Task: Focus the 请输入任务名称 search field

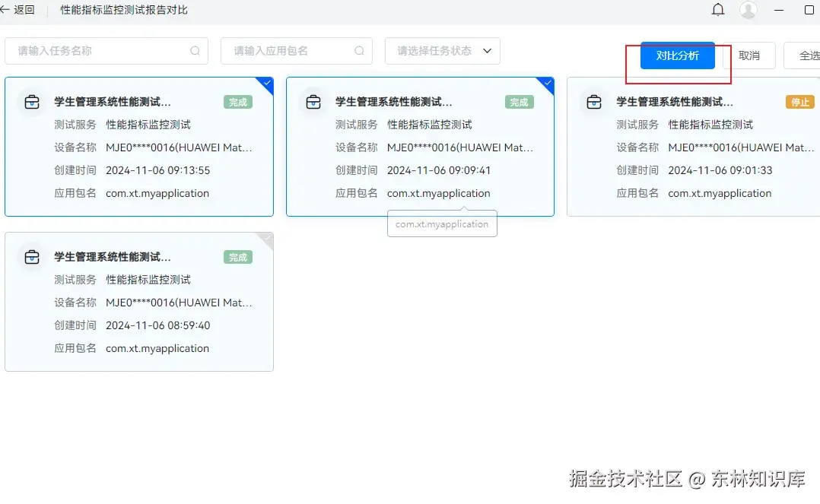Action: point(106,51)
